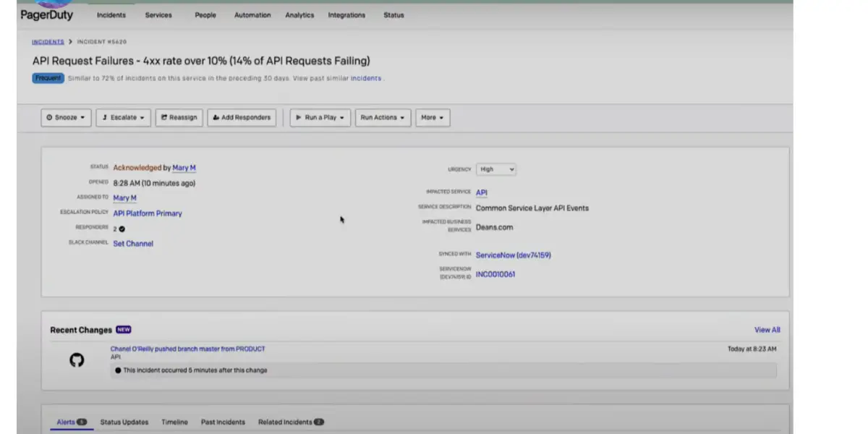Open the Run a Play dropdown
Image resolution: width=868 pixels, height=434 pixels.
pyautogui.click(x=320, y=117)
